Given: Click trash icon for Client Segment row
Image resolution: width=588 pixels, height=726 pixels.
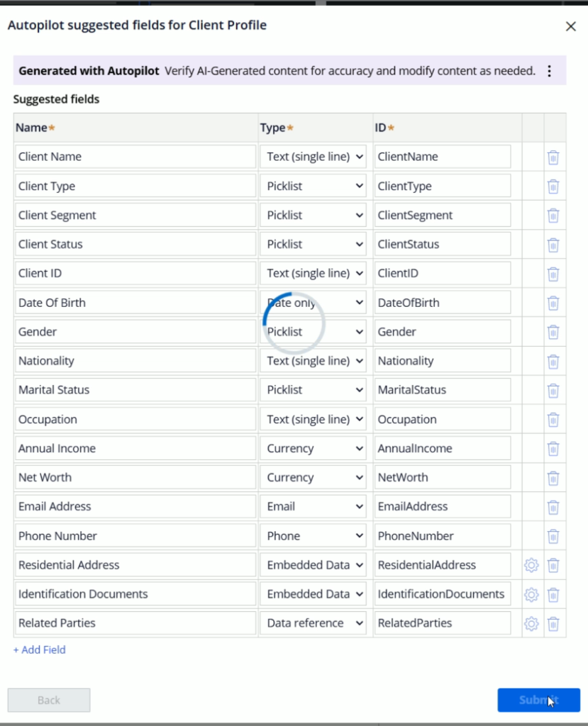Looking at the screenshot, I should (553, 216).
